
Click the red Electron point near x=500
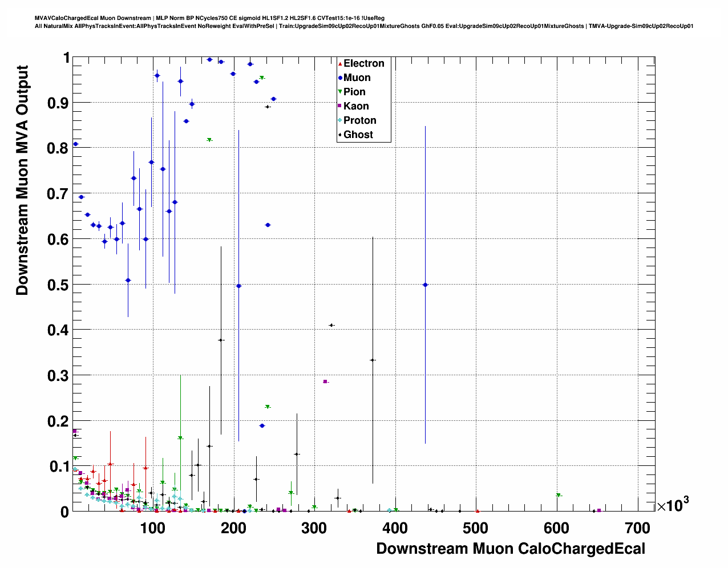pos(478,511)
